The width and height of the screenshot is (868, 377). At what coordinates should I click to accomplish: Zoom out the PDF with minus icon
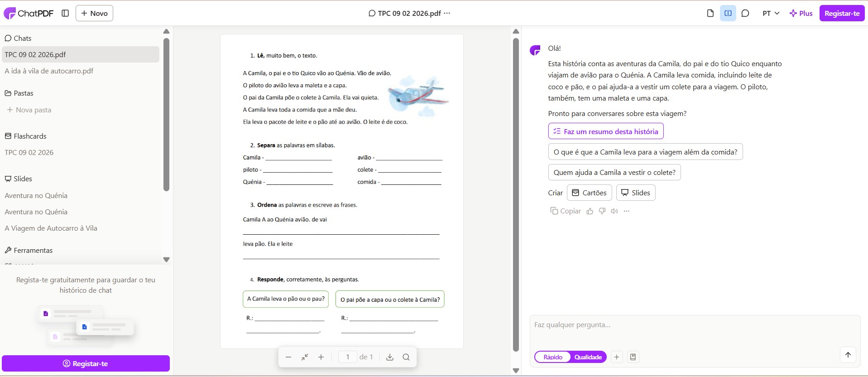[x=288, y=357]
